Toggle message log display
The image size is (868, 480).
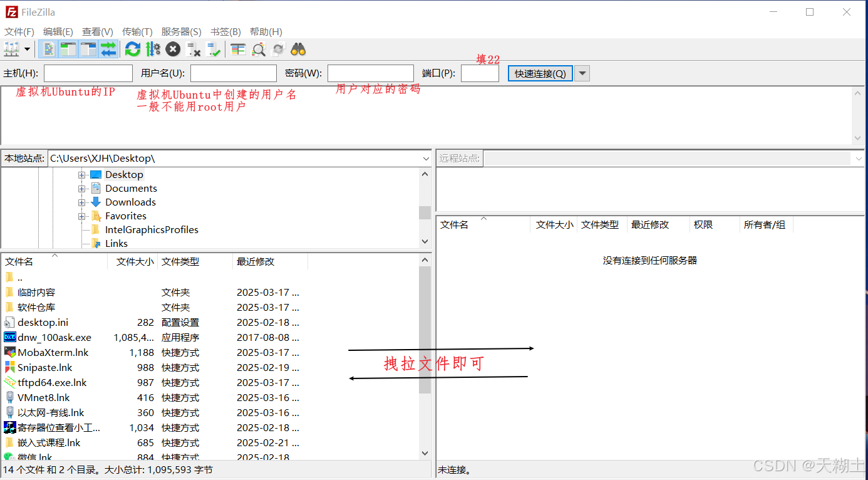pos(48,49)
